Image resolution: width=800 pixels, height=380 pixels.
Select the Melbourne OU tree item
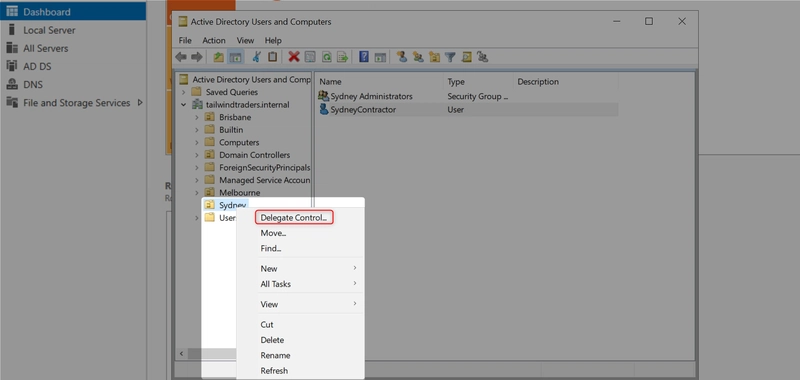tap(239, 193)
